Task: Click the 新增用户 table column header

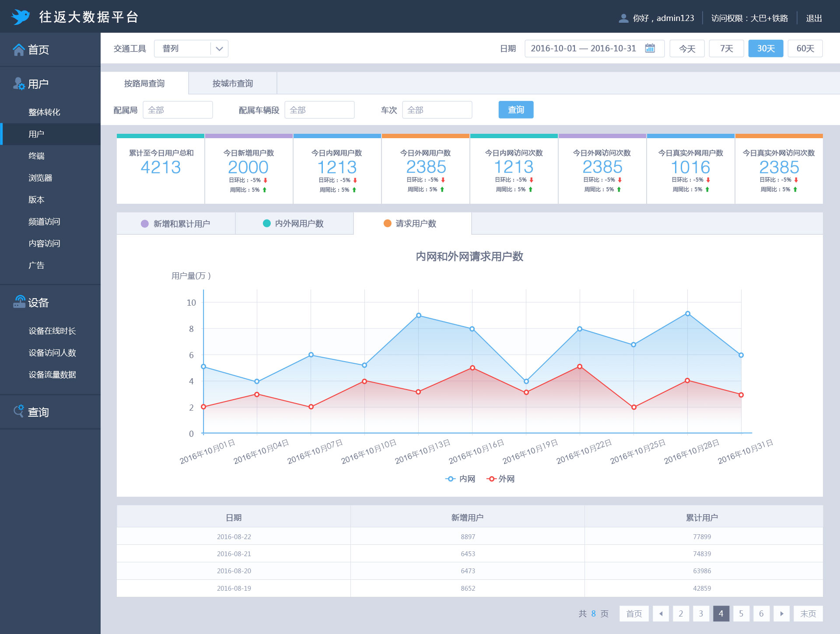Action: (468, 517)
